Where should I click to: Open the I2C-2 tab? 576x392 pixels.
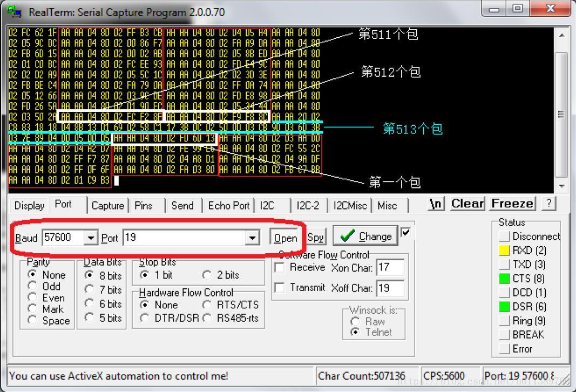pos(308,205)
